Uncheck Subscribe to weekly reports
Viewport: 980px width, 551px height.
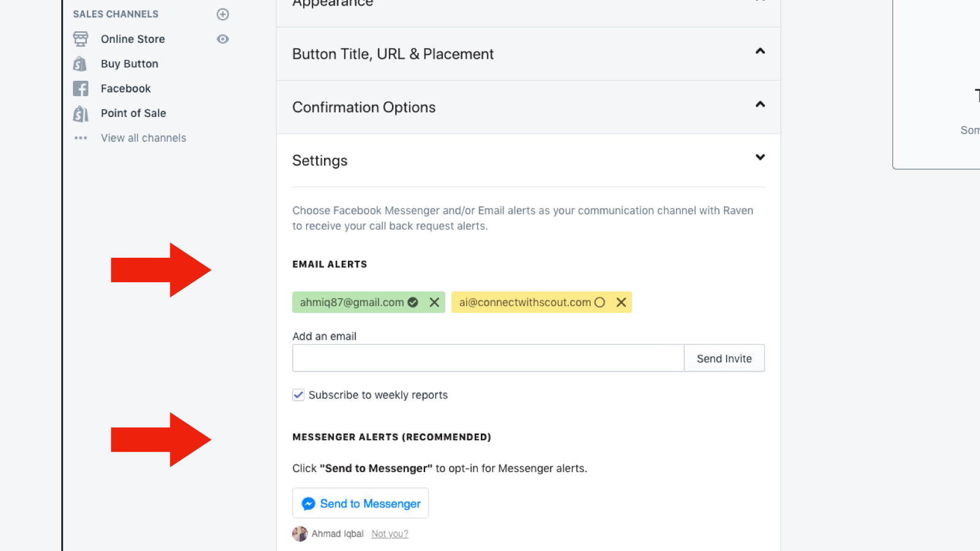[298, 395]
